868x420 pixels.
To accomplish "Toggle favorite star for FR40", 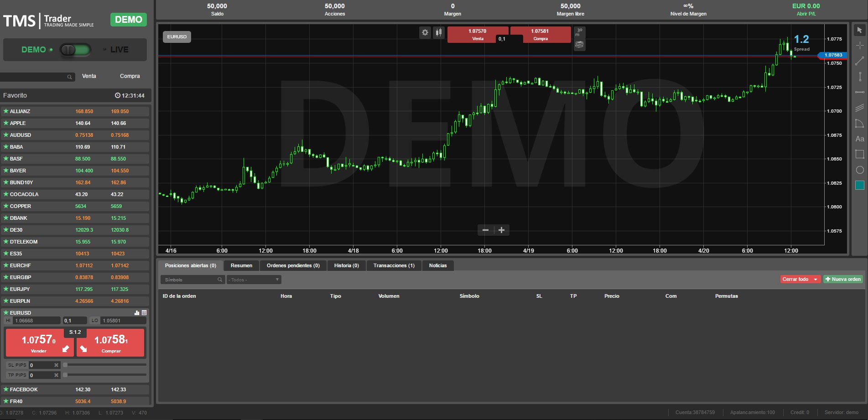I will pos(6,401).
